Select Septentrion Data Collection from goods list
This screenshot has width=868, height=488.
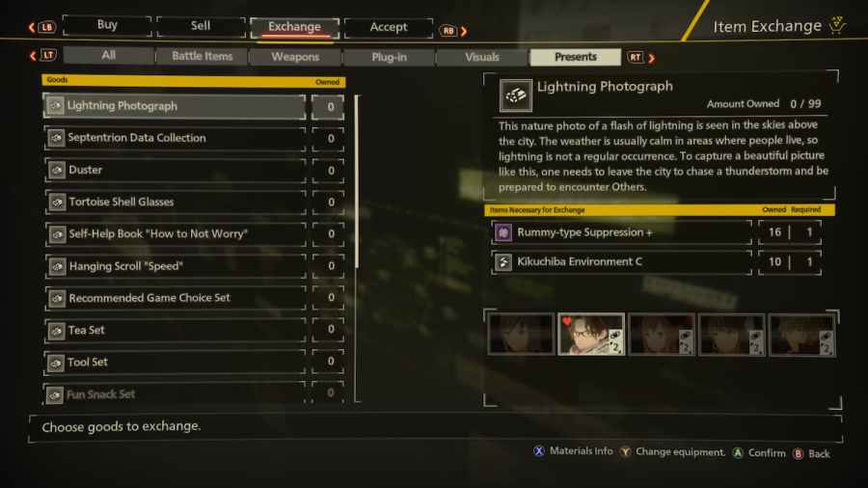tap(175, 138)
